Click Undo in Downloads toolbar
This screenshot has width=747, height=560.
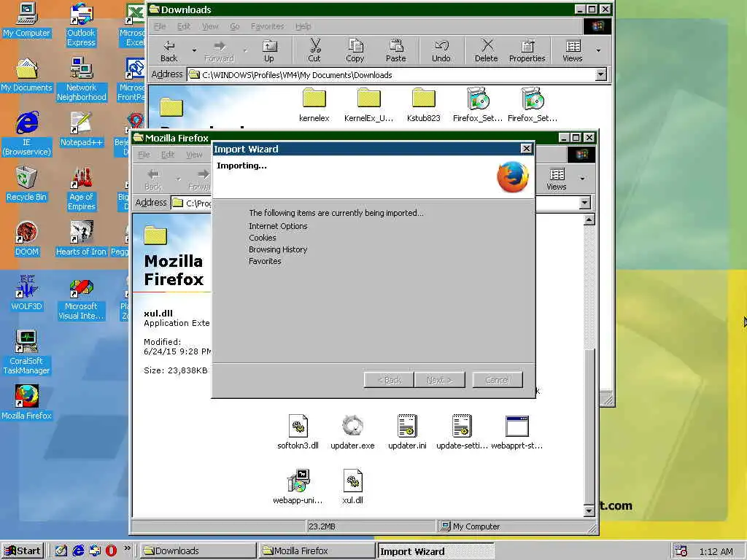(x=441, y=51)
